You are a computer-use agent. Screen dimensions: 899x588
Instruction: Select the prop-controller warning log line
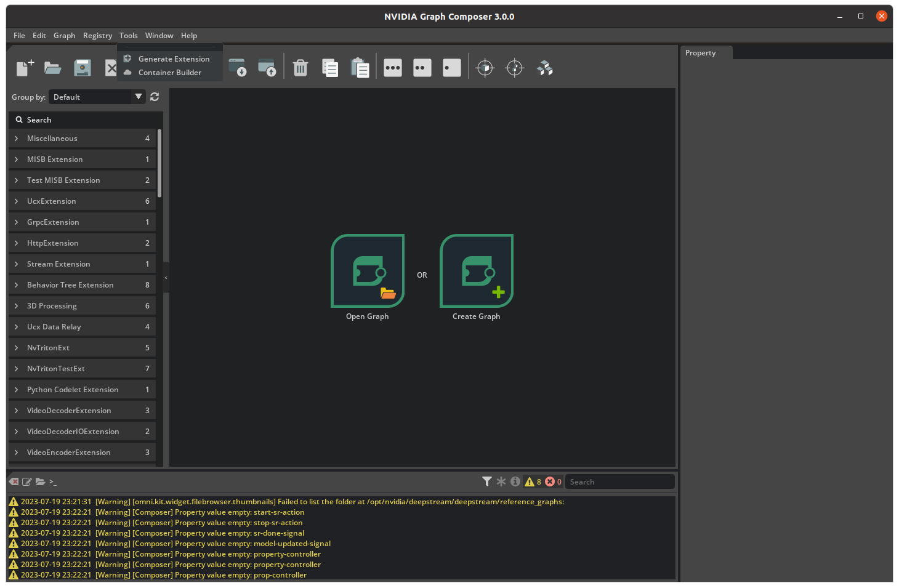tap(342, 575)
